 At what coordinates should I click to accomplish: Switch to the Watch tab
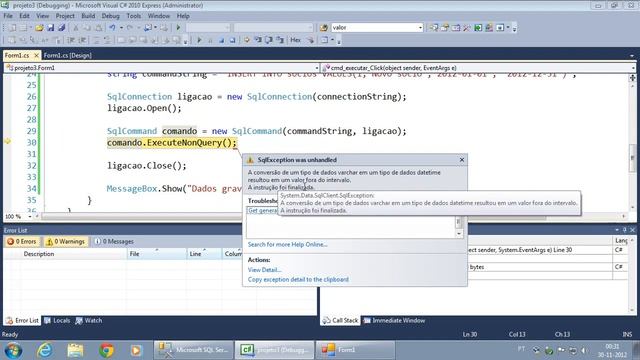point(89,321)
